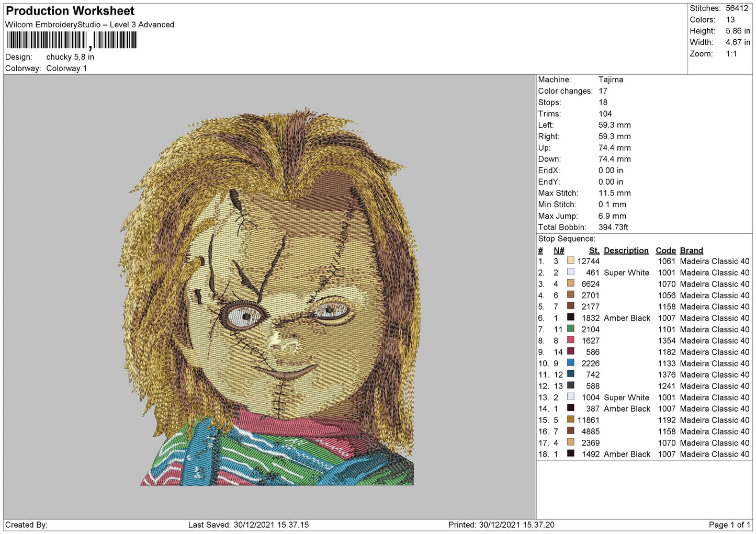Click the blue swatch beside 2226 stitches
The height and width of the screenshot is (534, 756).
(x=570, y=362)
